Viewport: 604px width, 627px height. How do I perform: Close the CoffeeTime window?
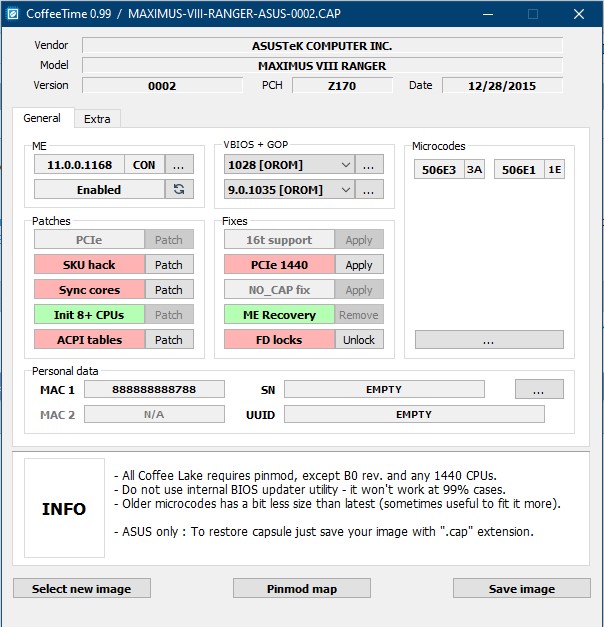click(x=578, y=14)
